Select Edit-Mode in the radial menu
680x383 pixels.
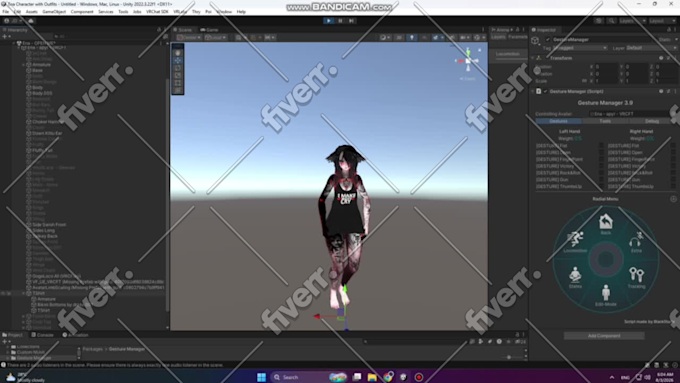tap(605, 296)
